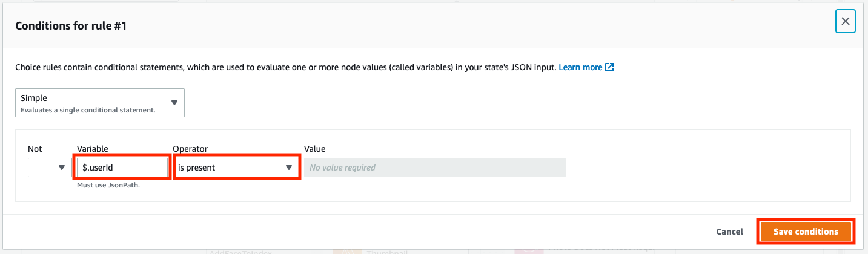Viewport: 868px width, 254px height.
Task: Click the Choice rules description paragraph
Action: click(x=285, y=67)
